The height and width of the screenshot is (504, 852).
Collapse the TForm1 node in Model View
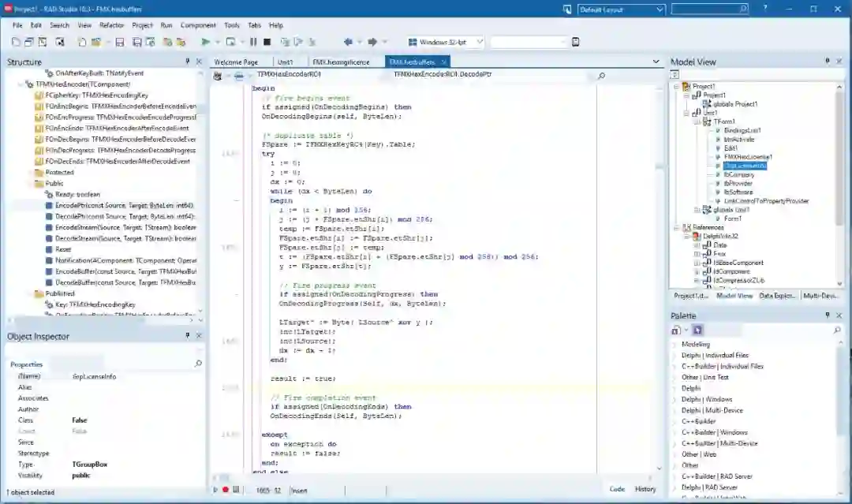[x=697, y=121]
